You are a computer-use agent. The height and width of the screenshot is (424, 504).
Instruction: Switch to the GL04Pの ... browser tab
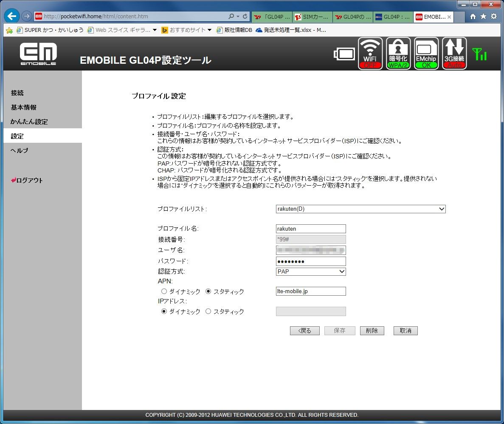click(x=352, y=17)
